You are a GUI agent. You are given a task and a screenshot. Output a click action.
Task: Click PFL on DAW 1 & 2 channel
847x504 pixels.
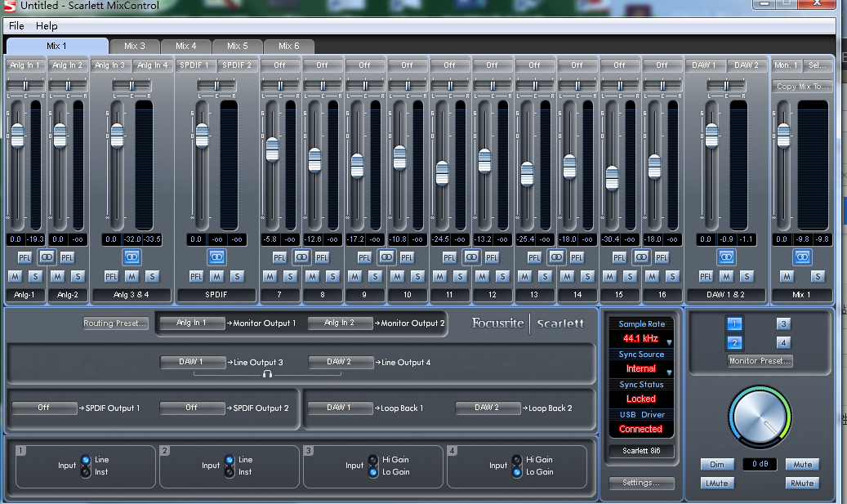coord(706,277)
